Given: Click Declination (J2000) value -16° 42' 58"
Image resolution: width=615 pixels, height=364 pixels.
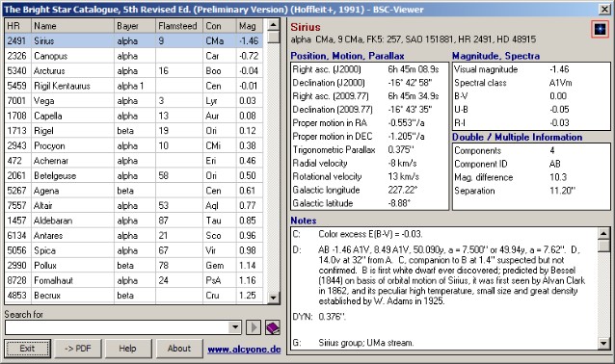Looking at the screenshot, I should click(x=410, y=83).
